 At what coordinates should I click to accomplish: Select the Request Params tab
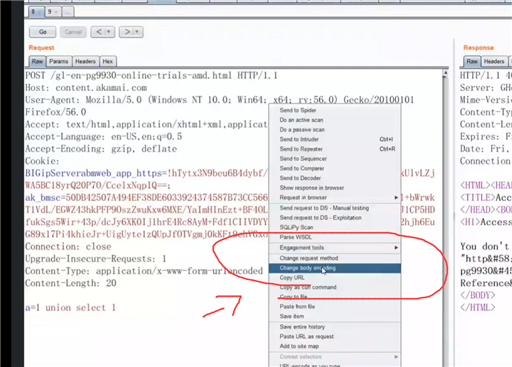pos(59,61)
